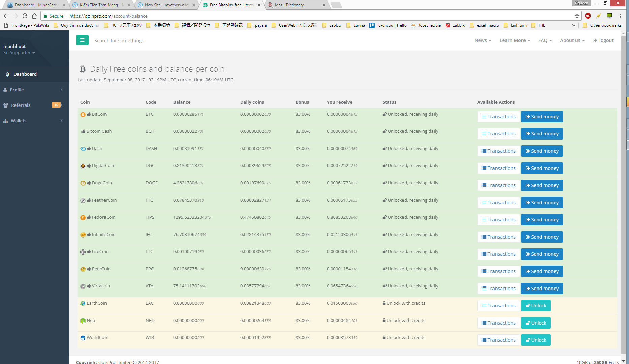This screenshot has width=629, height=364.
Task: Expand the Sr. Supporter user dropdown
Action: [x=19, y=53]
